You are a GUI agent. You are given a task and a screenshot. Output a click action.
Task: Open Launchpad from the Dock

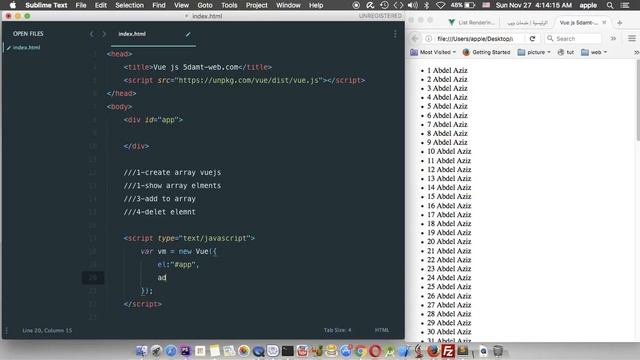click(156, 351)
